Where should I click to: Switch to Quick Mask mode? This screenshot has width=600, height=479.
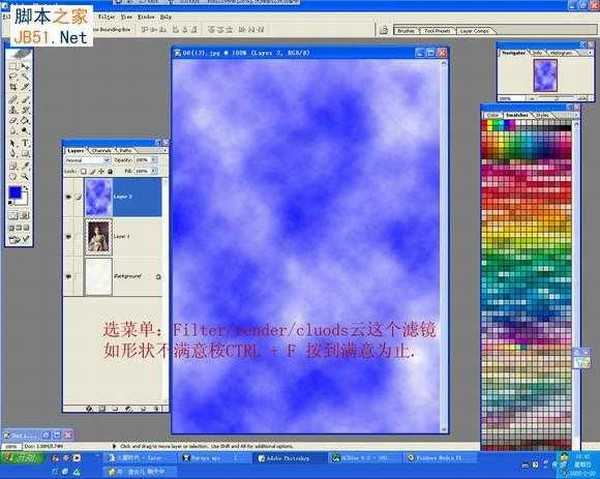coord(25,215)
